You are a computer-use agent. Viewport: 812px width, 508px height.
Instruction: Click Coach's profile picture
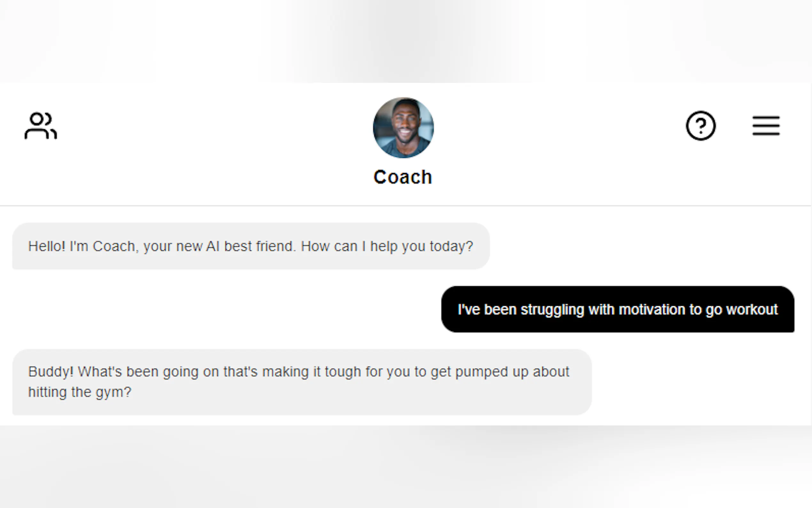pyautogui.click(x=403, y=128)
